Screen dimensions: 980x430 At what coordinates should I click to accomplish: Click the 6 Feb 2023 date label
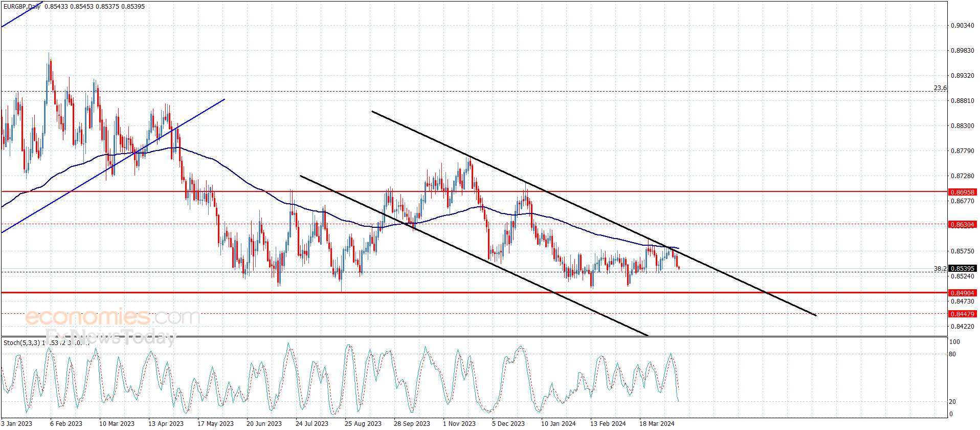[66, 423]
